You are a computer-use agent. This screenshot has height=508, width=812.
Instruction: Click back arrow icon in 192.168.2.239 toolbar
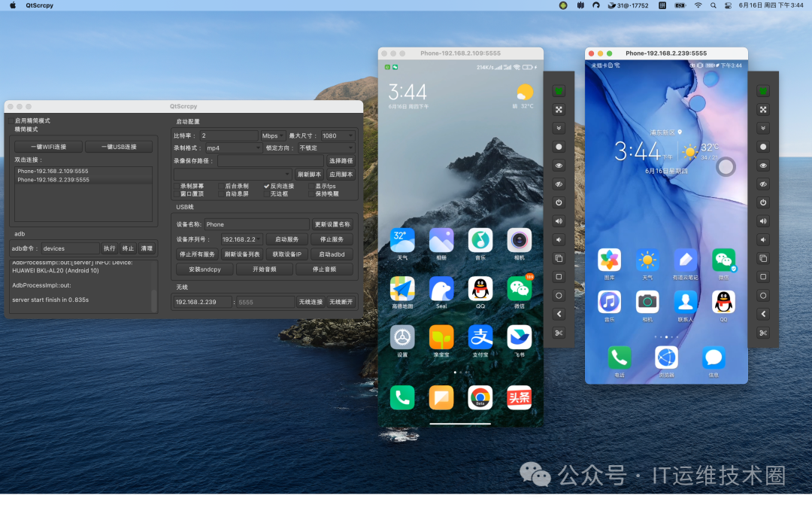763,314
